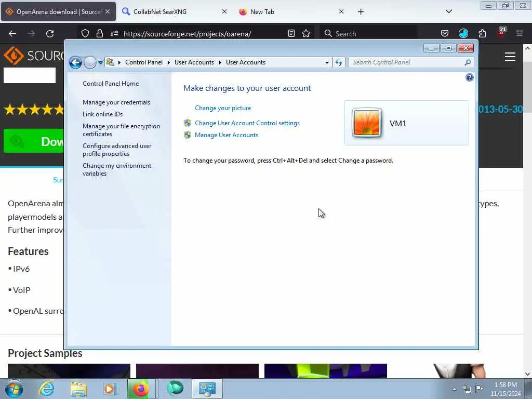Click the VM1 account picture

click(x=367, y=123)
